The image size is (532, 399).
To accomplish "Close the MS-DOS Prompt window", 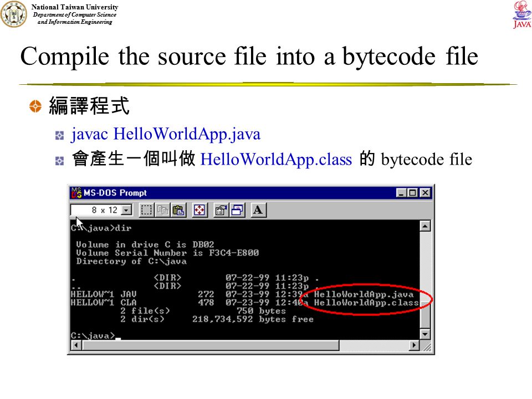I will tap(425, 193).
